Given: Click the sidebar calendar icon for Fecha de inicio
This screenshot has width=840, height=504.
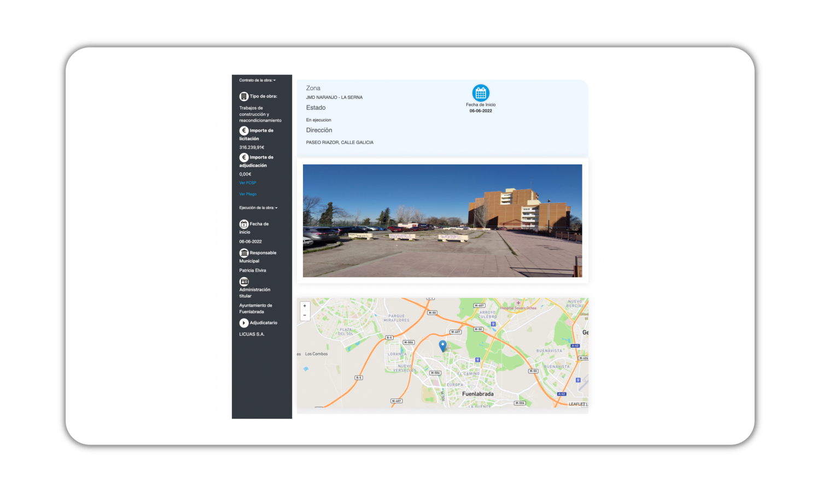Looking at the screenshot, I should (244, 224).
